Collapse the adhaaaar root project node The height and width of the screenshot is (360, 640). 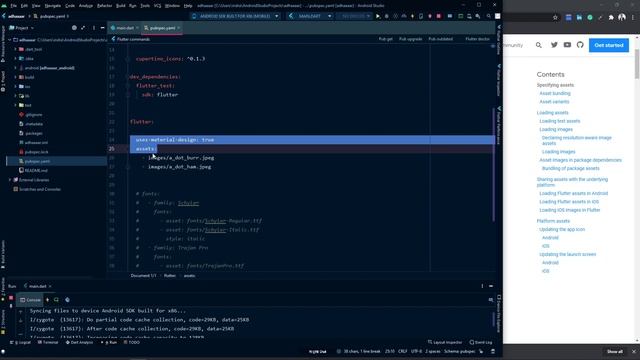(10, 40)
